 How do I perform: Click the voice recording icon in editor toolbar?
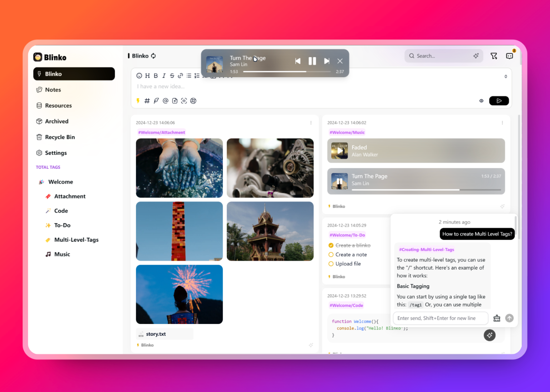pyautogui.click(x=184, y=101)
